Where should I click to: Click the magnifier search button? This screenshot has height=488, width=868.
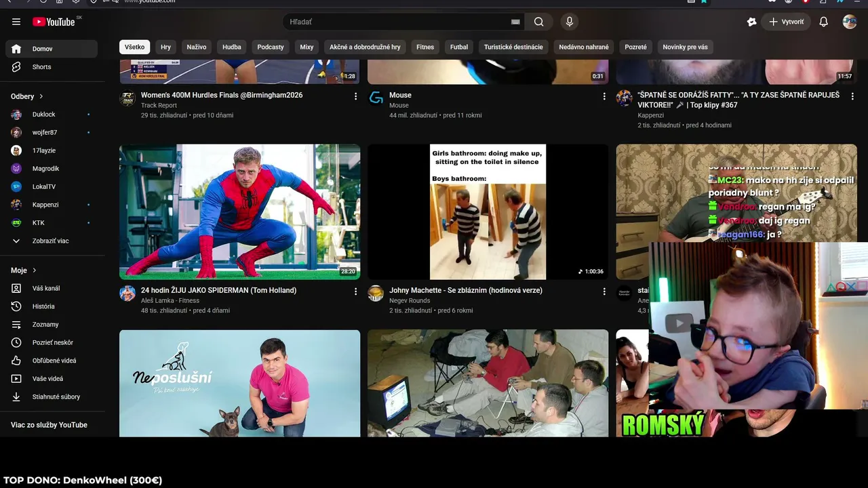click(538, 22)
